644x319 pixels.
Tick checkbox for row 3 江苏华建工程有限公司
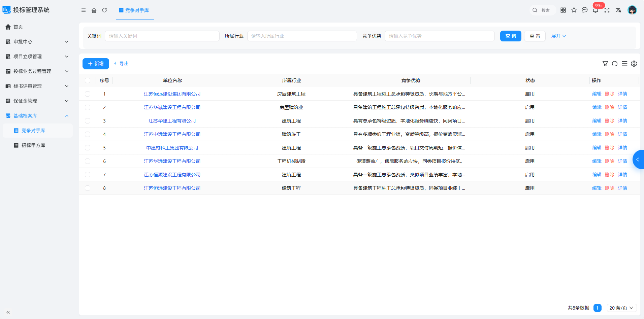(x=88, y=121)
